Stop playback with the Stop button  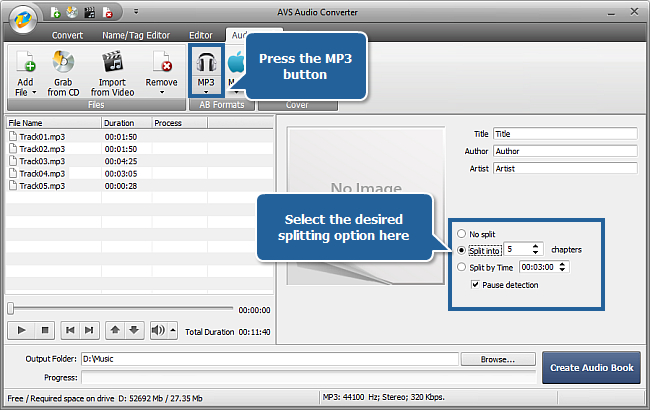(45, 330)
